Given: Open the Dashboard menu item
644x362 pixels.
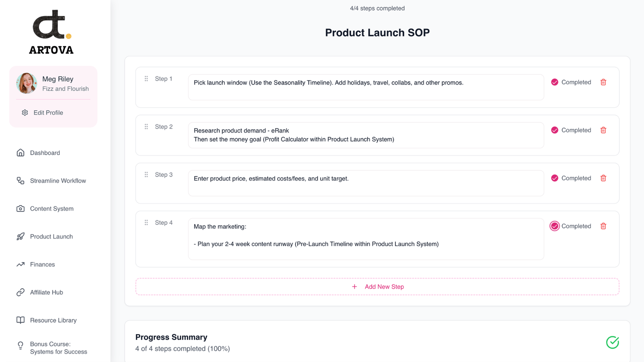Looking at the screenshot, I should 45,153.
